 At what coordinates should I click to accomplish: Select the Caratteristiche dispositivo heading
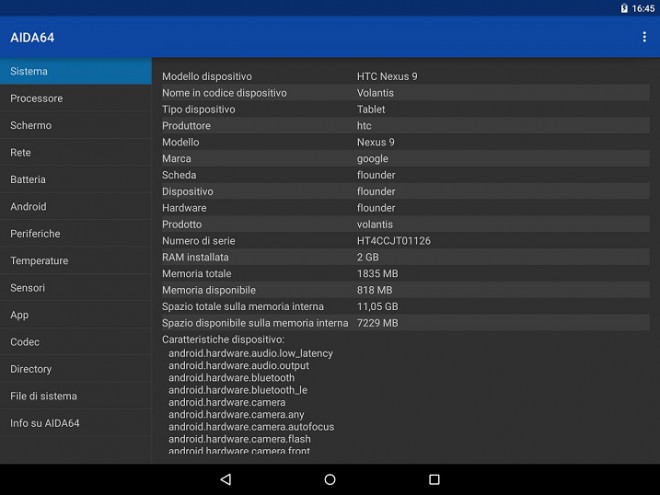coord(223,339)
